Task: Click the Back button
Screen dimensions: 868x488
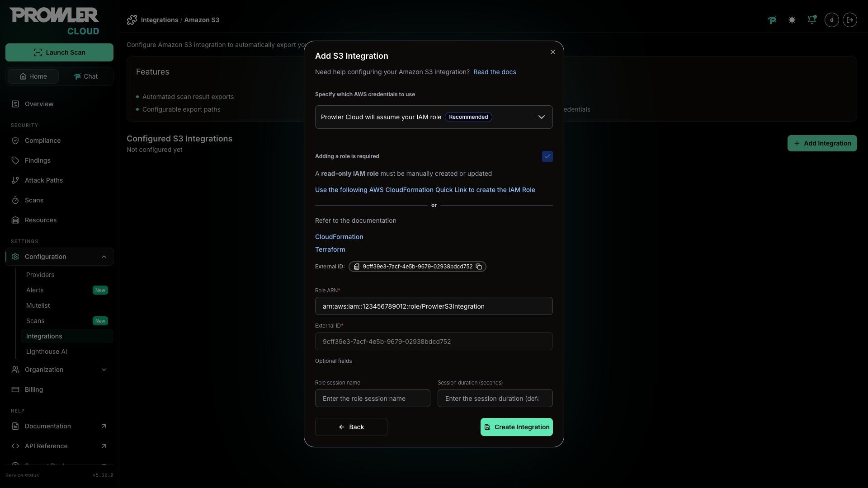Action: pyautogui.click(x=351, y=427)
